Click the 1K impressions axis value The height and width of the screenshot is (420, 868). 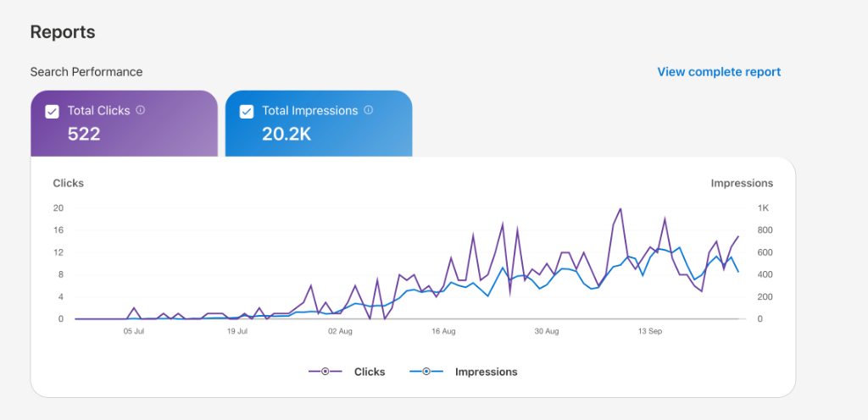(764, 207)
